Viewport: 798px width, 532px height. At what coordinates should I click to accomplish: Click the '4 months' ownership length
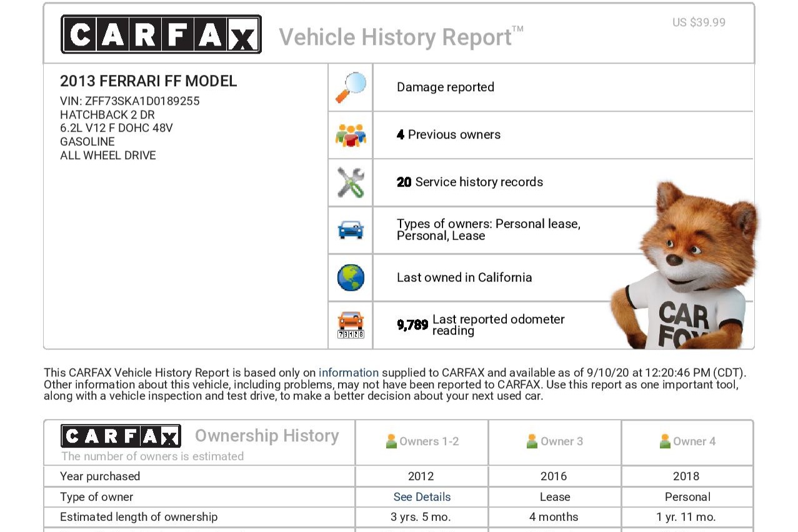click(554, 517)
